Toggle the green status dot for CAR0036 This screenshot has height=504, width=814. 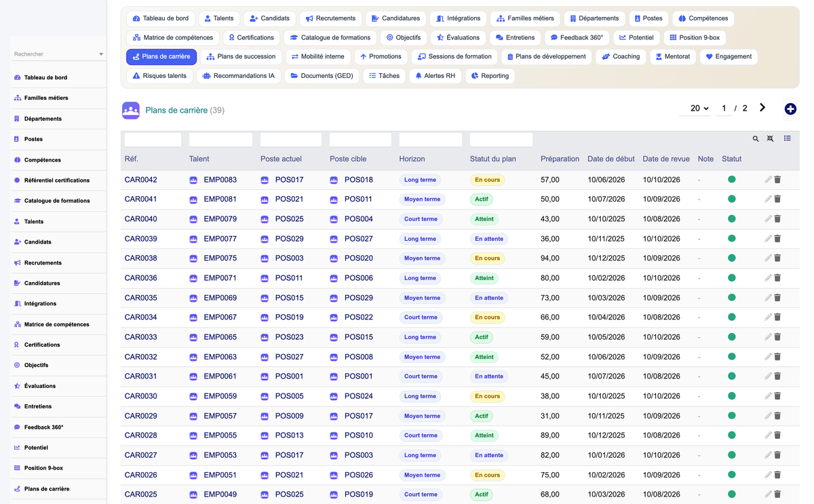[x=732, y=278]
